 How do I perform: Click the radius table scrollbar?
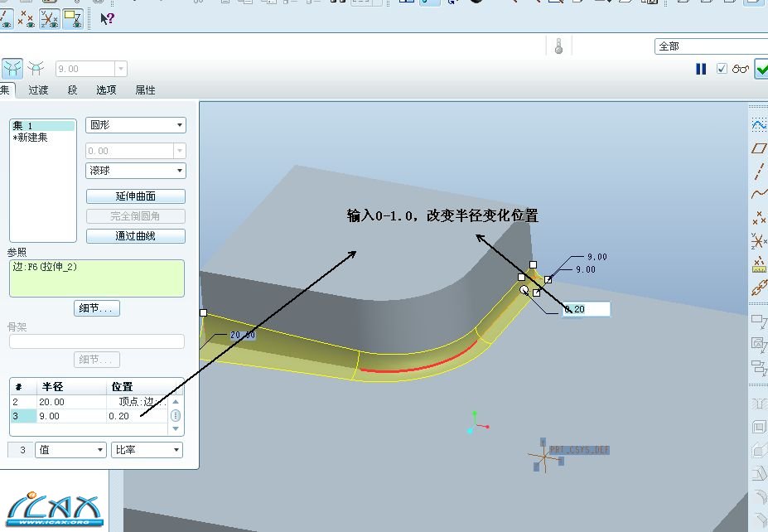click(176, 415)
